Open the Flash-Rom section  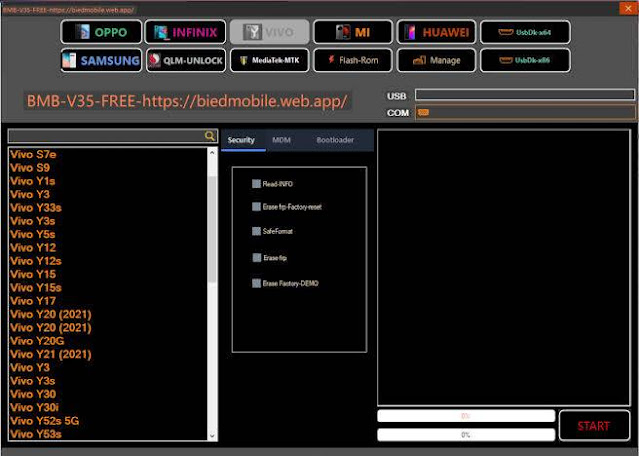tap(353, 60)
